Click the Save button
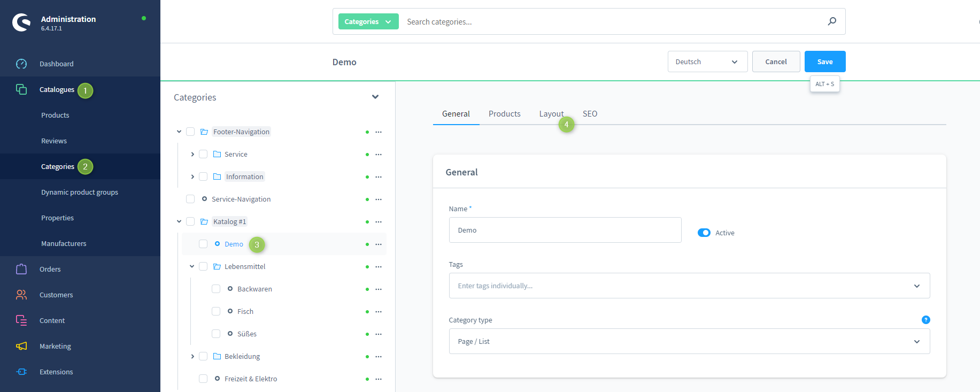The height and width of the screenshot is (392, 980). pyautogui.click(x=825, y=62)
